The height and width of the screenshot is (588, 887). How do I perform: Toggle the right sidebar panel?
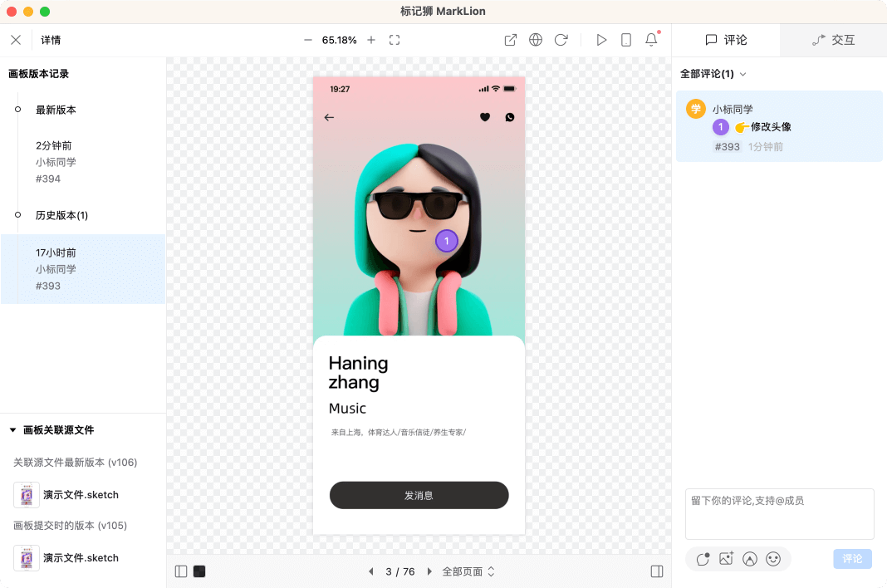(657, 571)
